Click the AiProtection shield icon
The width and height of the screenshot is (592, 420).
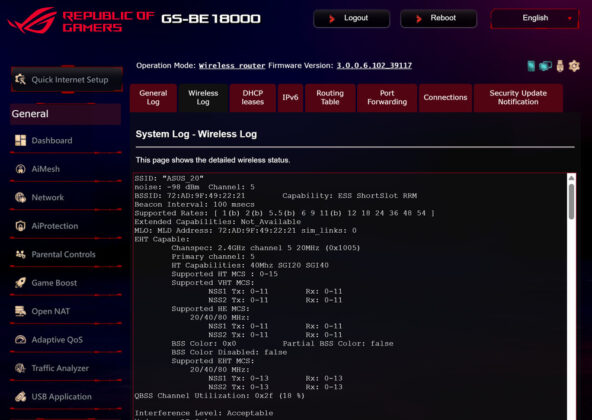[x=20, y=226]
